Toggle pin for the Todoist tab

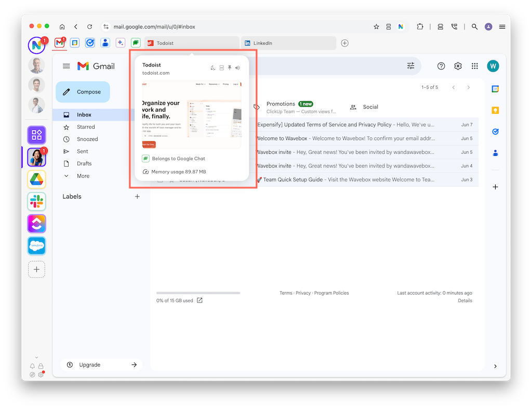pos(230,68)
